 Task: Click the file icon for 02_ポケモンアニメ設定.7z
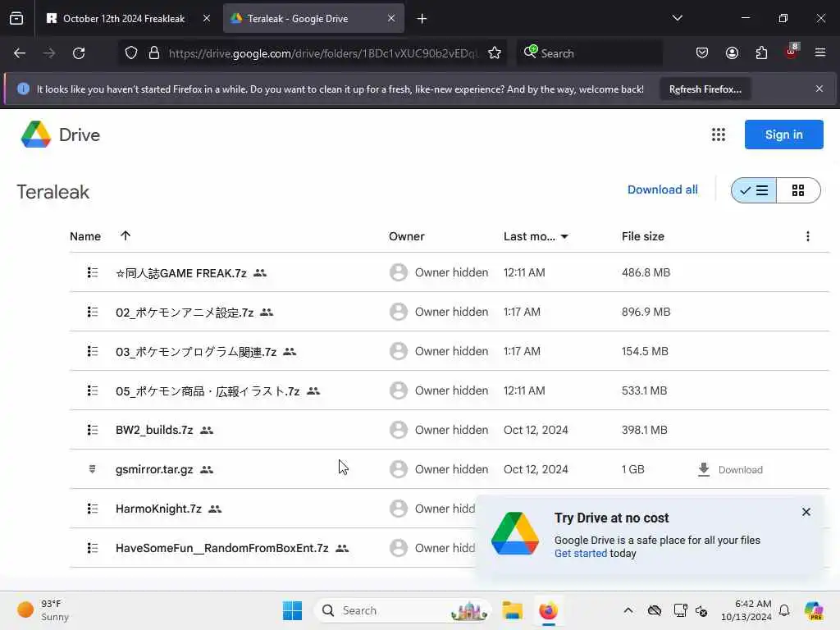[92, 312]
